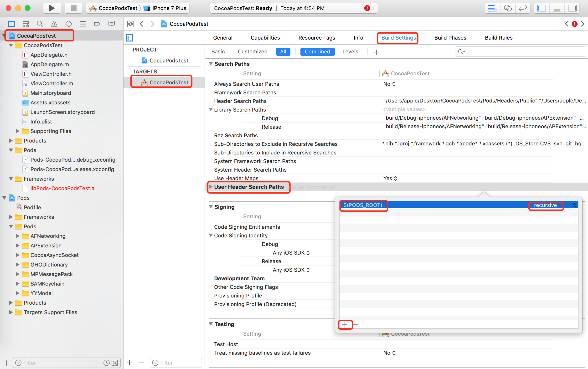Collapse Code Signing Identity row
588x369 pixels.
click(211, 236)
